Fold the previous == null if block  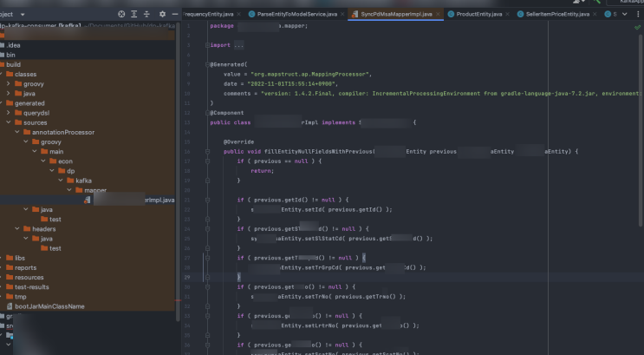click(x=207, y=161)
